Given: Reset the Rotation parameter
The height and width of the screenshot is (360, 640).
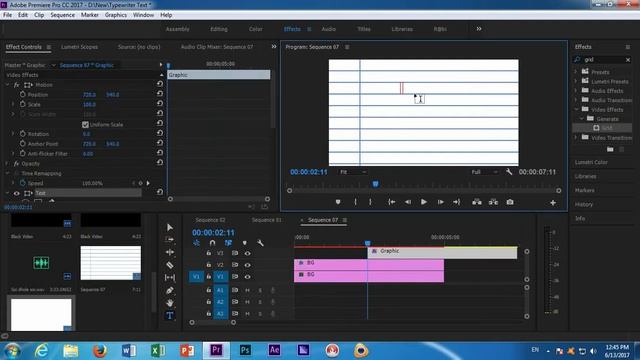Looking at the screenshot, I should point(160,133).
